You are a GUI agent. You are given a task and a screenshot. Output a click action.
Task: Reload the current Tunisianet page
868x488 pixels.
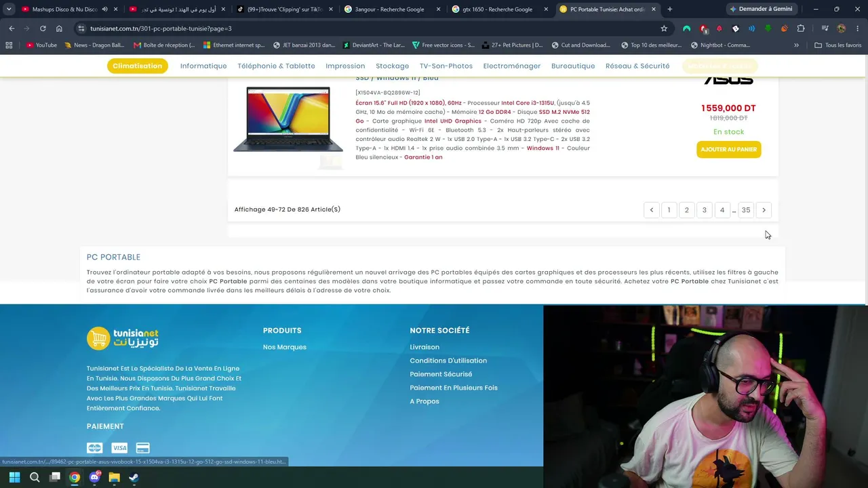(43, 28)
